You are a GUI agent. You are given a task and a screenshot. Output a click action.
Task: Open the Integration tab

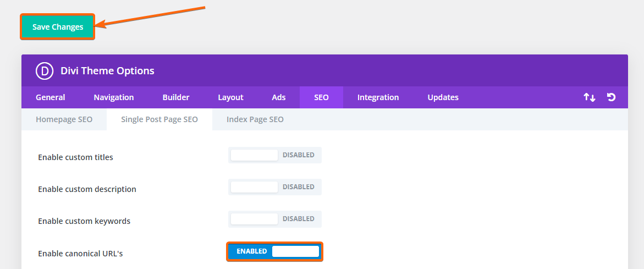pos(378,97)
